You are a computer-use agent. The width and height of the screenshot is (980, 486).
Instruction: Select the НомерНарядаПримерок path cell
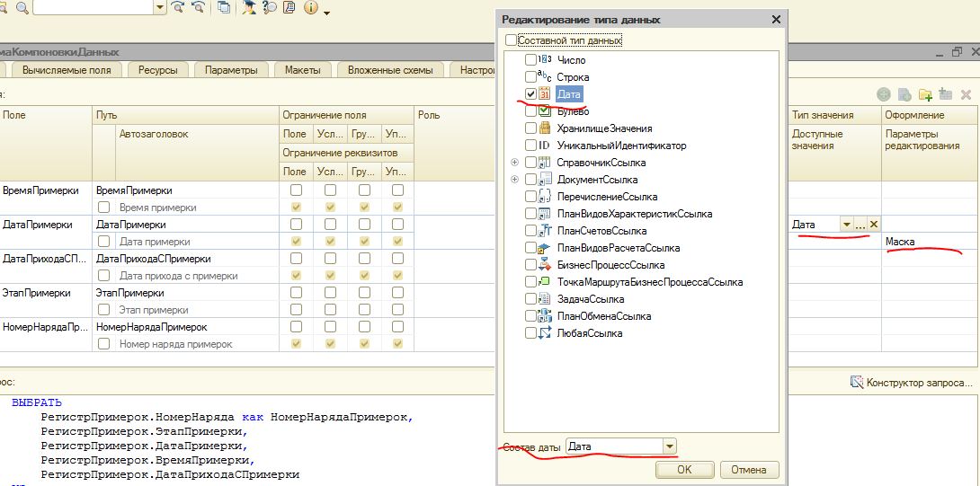tap(185, 327)
